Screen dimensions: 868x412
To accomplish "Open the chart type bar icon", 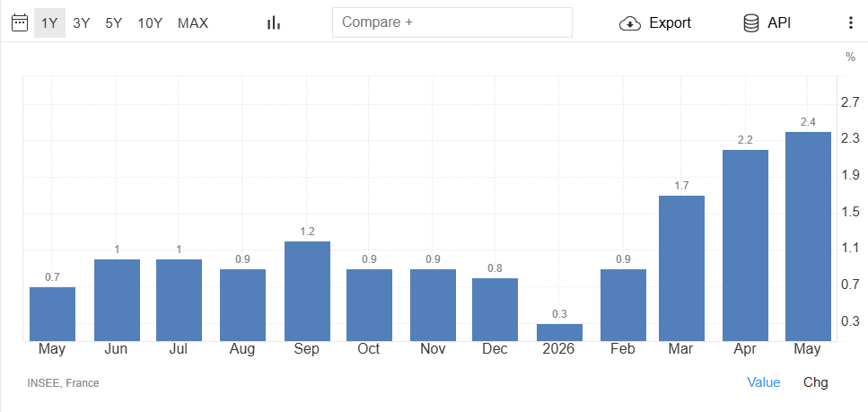I will click(274, 22).
